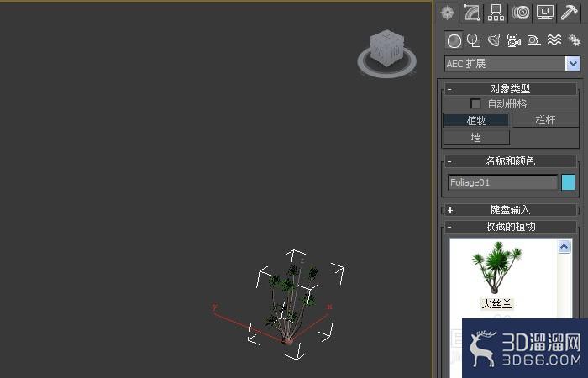Collapse the 对象类型 rollout
The width and height of the screenshot is (588, 378).
pyautogui.click(x=511, y=89)
